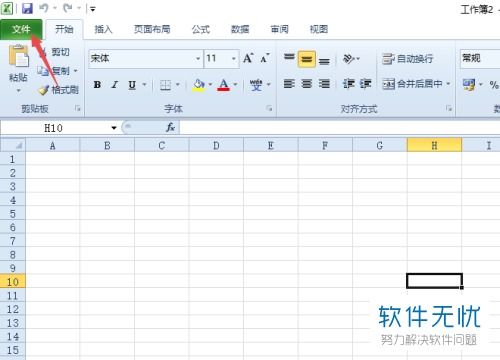This screenshot has width=500, height=360.
Task: Switch to the 插入 tab
Action: pyautogui.click(x=103, y=29)
